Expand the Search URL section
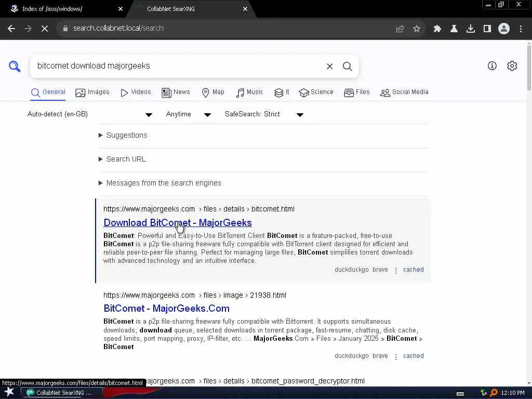Image resolution: width=532 pixels, height=399 pixels. [x=122, y=159]
